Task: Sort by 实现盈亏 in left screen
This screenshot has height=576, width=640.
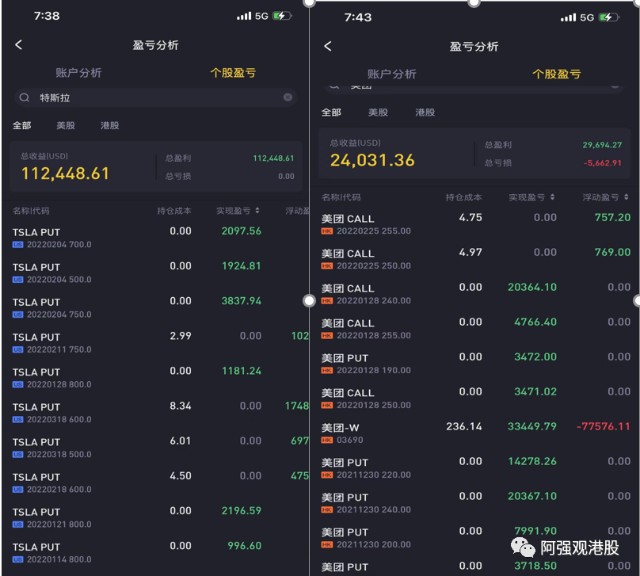Action: 238,211
